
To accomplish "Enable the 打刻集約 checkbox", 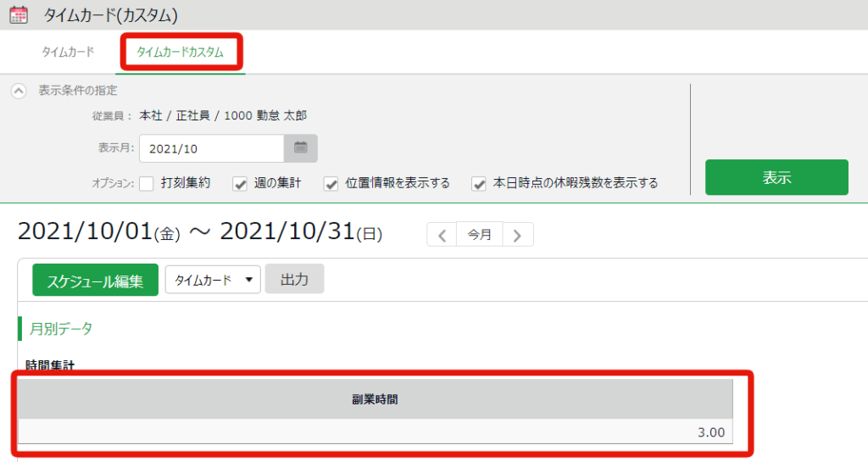I will pyautogui.click(x=146, y=184).
